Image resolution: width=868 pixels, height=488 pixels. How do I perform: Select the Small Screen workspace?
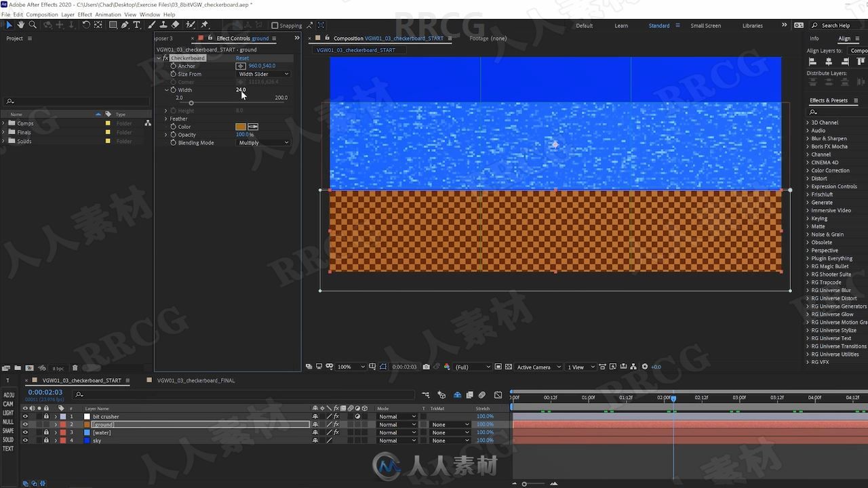[x=706, y=26]
